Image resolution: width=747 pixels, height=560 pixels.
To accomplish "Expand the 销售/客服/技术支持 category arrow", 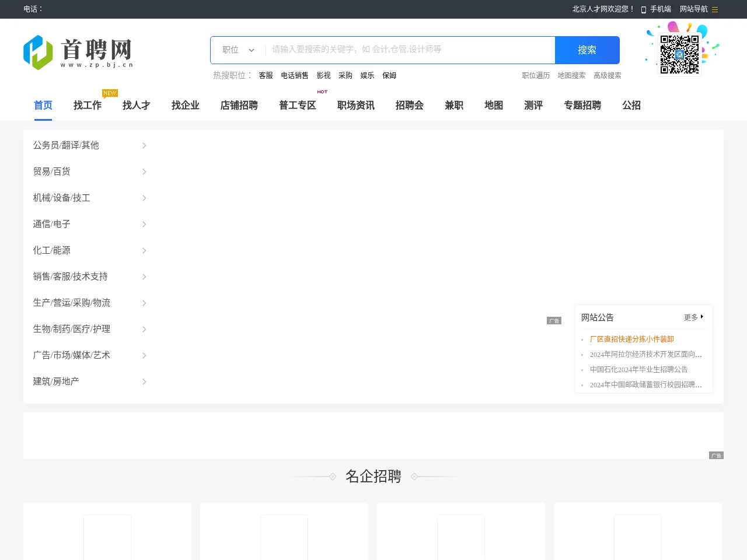I will pyautogui.click(x=144, y=276).
